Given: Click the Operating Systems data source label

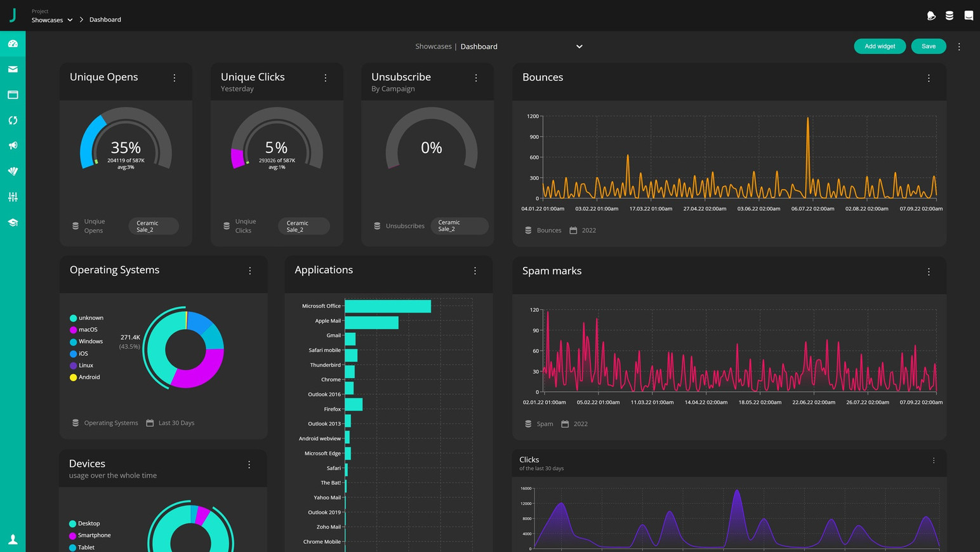Looking at the screenshot, I should tap(111, 423).
